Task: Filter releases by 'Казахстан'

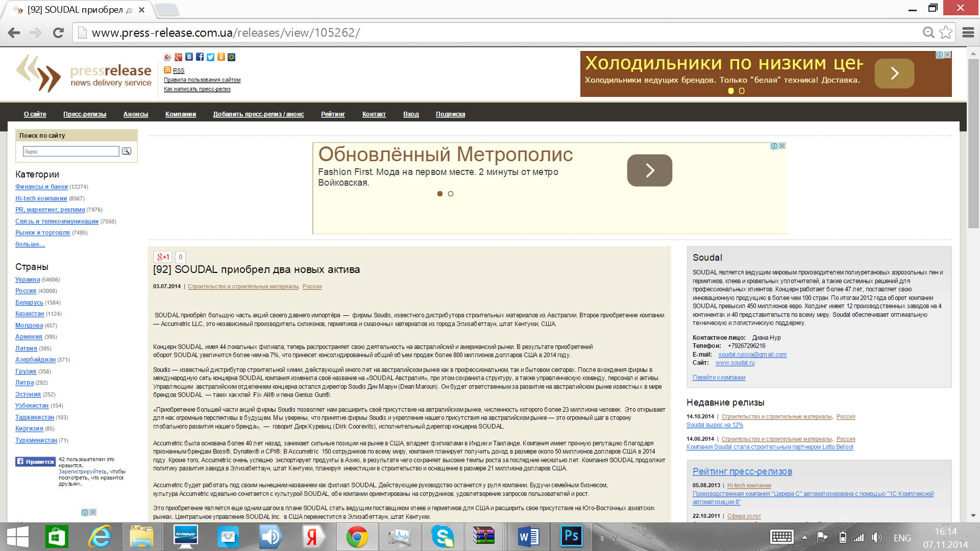Action: 30,314
